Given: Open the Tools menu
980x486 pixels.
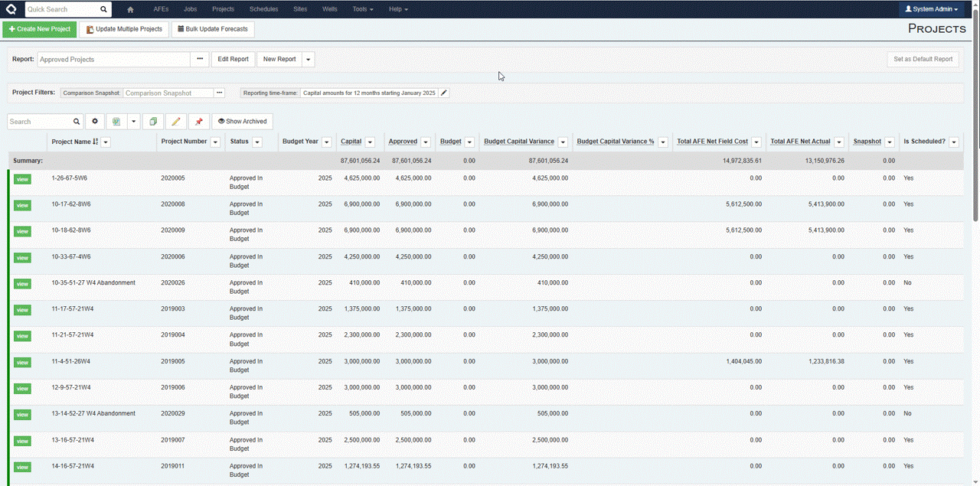Looking at the screenshot, I should coord(363,9).
